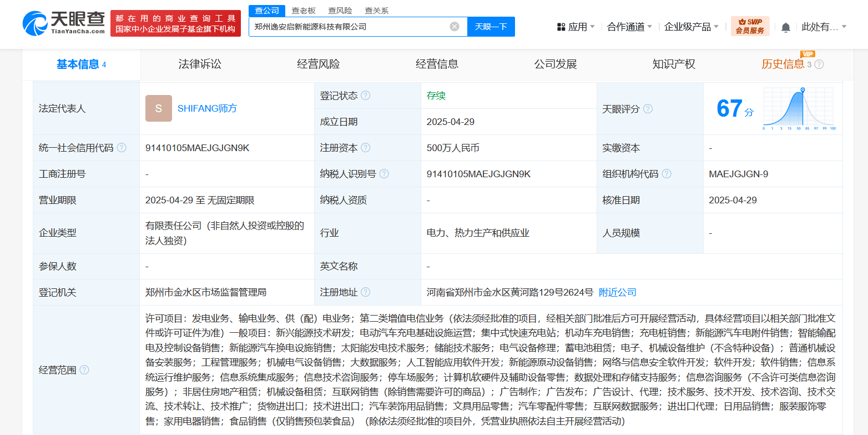
Task: Click the help icon beside 历史信息
Action: [x=819, y=64]
